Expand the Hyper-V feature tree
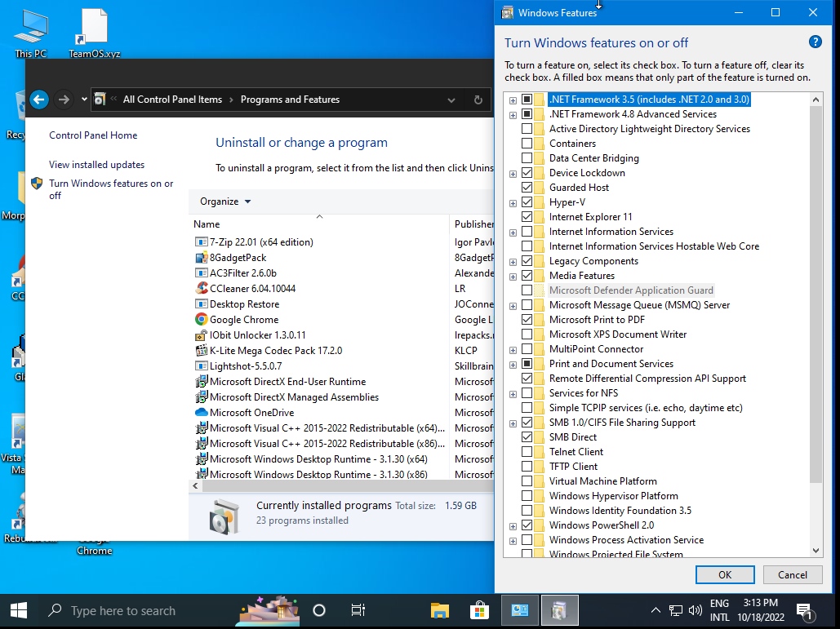 513,202
